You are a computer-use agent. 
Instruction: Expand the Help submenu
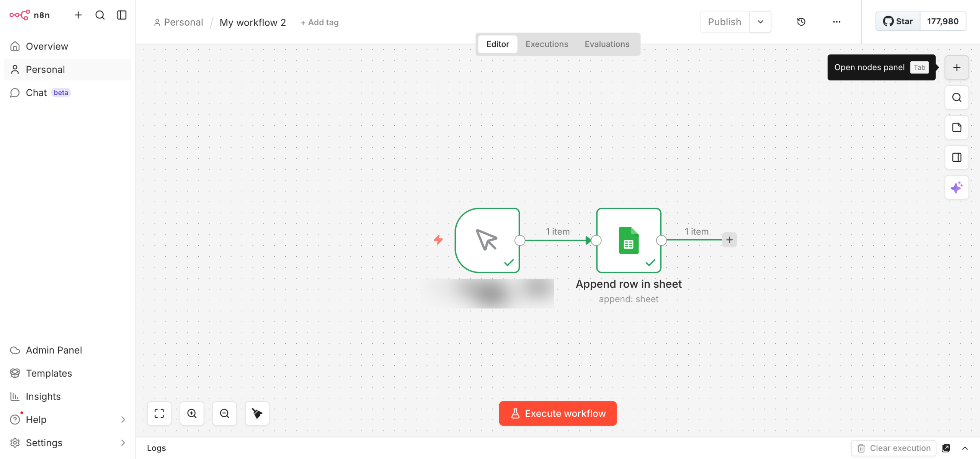(123, 420)
